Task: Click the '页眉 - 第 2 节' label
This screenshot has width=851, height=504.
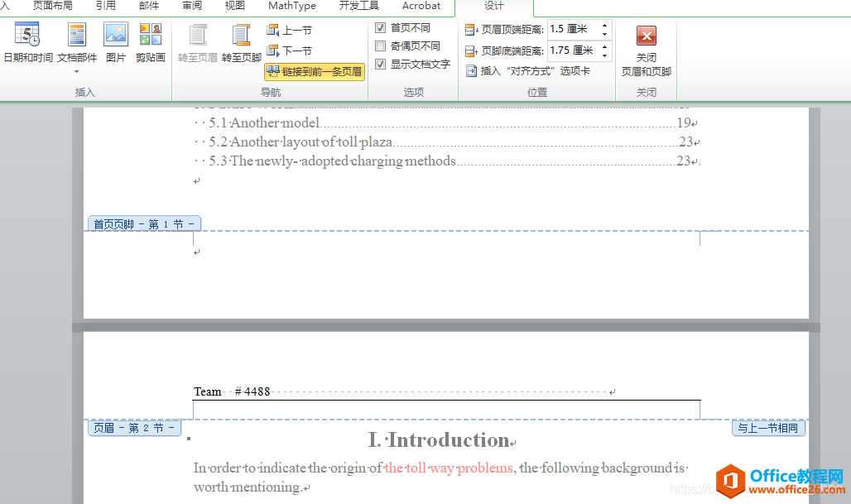Action: point(135,428)
